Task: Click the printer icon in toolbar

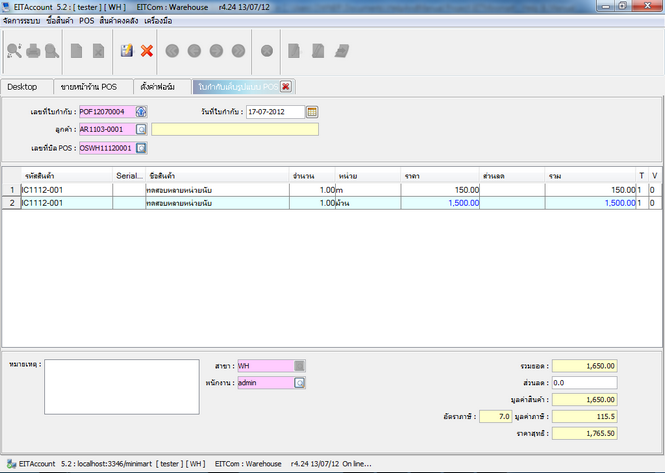Action: coord(35,50)
